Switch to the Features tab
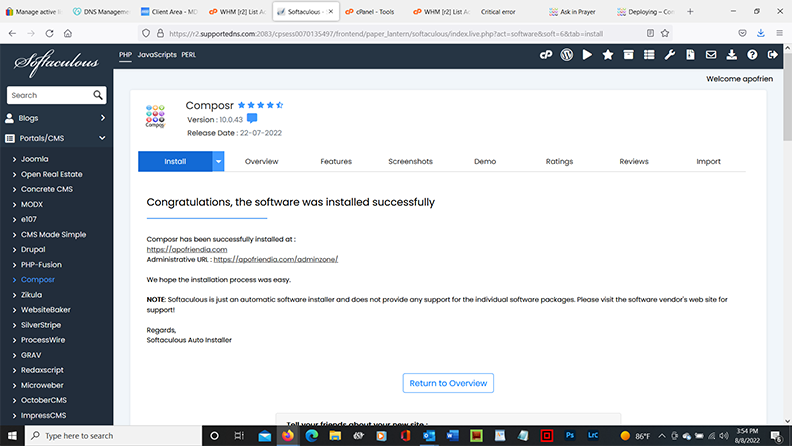The image size is (792, 446). coord(336,161)
